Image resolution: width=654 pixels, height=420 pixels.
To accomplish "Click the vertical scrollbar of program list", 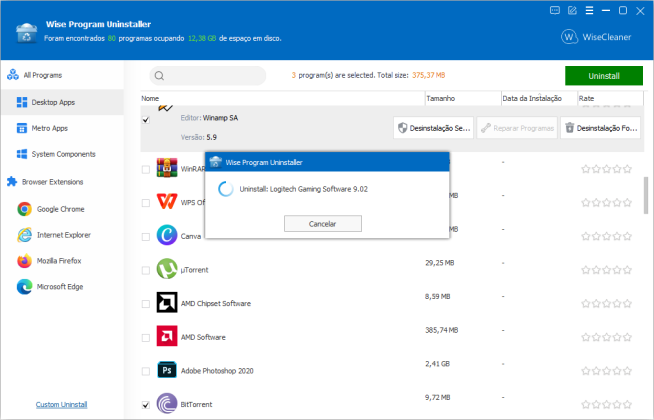I will pyautogui.click(x=646, y=195).
